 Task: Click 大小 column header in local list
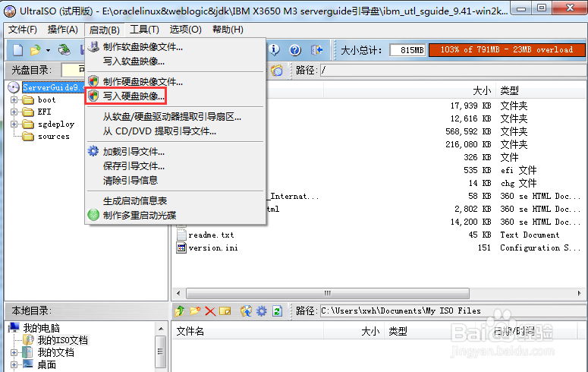tap(370, 331)
